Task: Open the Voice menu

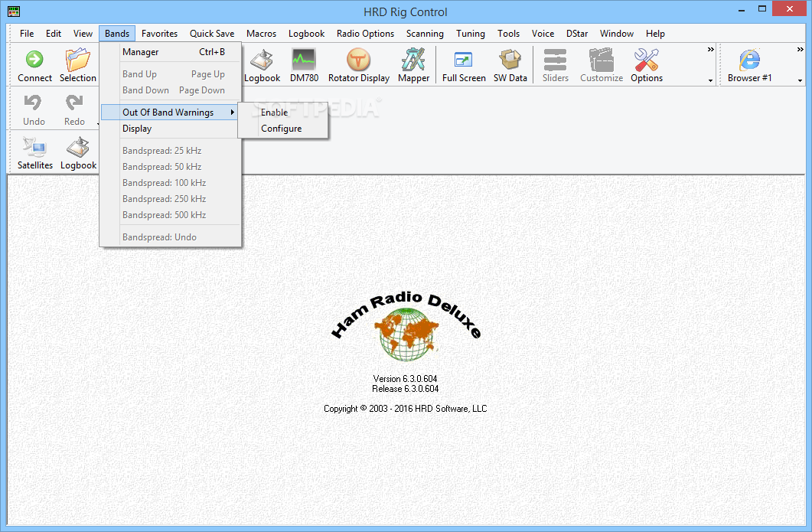Action: pos(543,33)
